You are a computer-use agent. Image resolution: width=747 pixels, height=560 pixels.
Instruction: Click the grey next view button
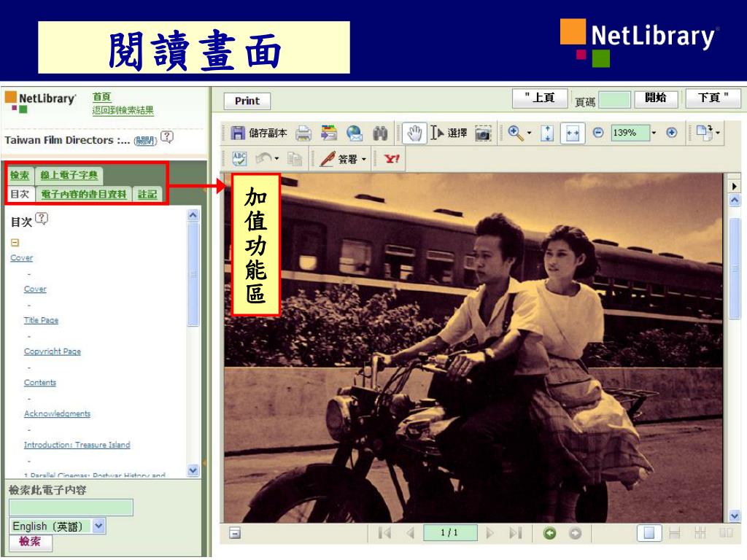(x=575, y=533)
